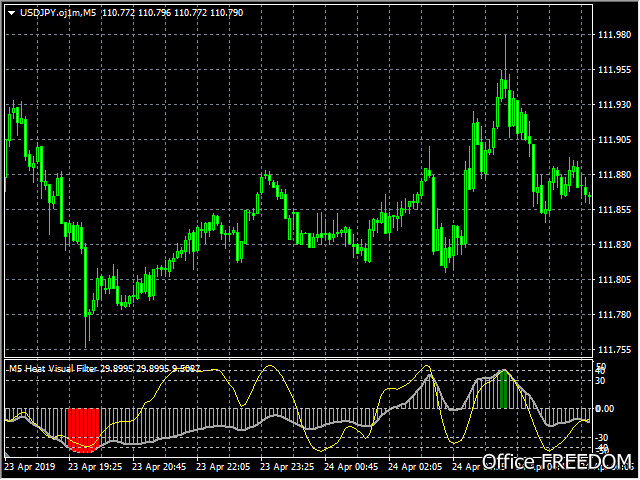The width and height of the screenshot is (640, 480).
Task: Click the chart shift marker at indicator bottom-left
Action: 7,453
